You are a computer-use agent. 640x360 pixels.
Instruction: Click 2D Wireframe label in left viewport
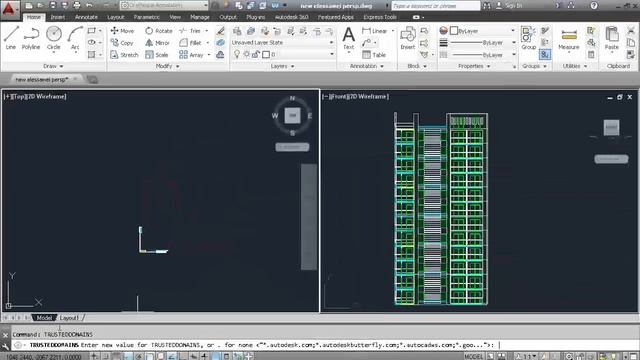47,96
